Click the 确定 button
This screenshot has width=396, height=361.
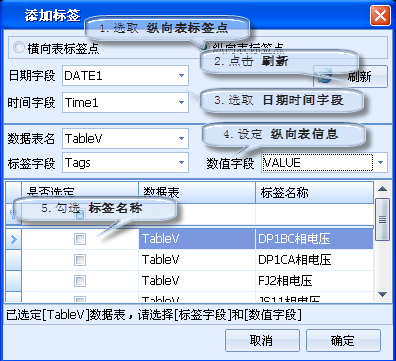tap(343, 340)
